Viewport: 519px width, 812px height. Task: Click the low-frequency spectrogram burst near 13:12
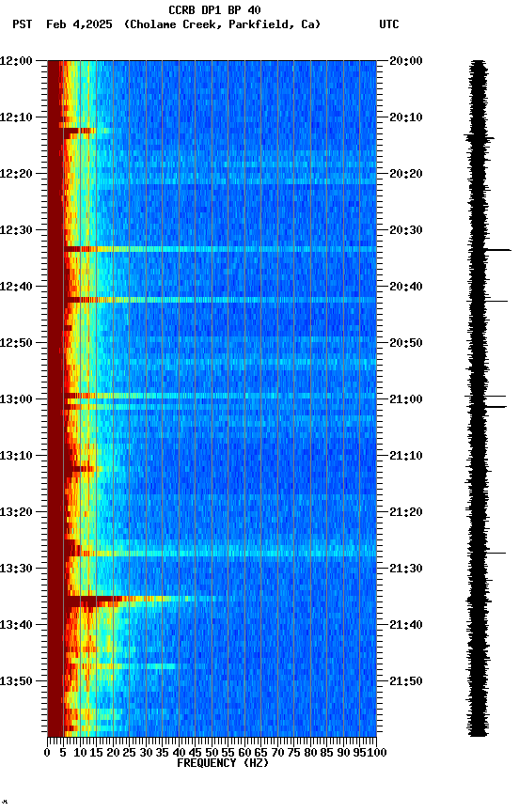click(x=83, y=469)
